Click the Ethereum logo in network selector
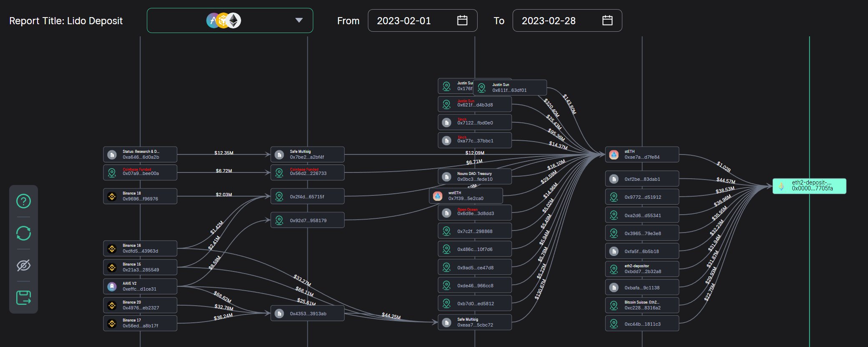The height and width of the screenshot is (347, 868). point(234,20)
